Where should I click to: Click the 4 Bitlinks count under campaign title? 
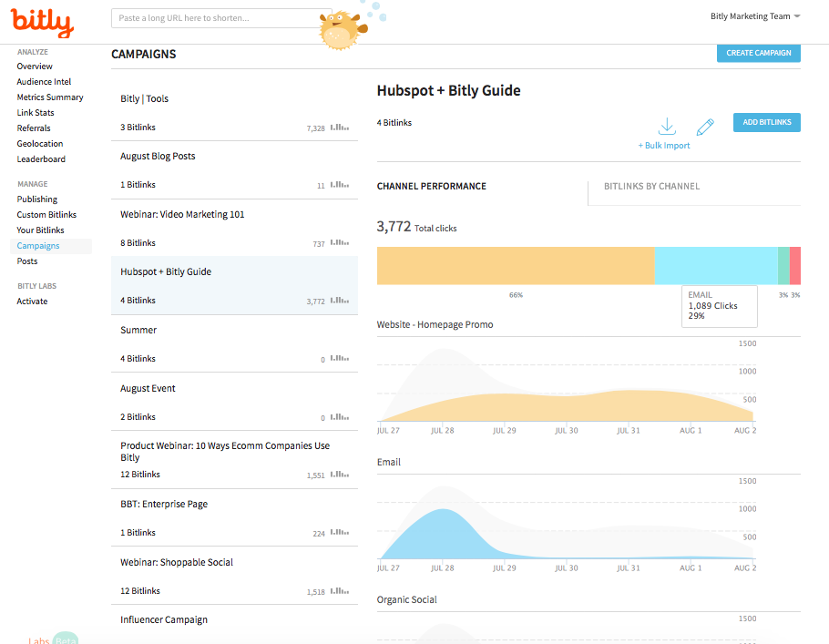coord(394,123)
